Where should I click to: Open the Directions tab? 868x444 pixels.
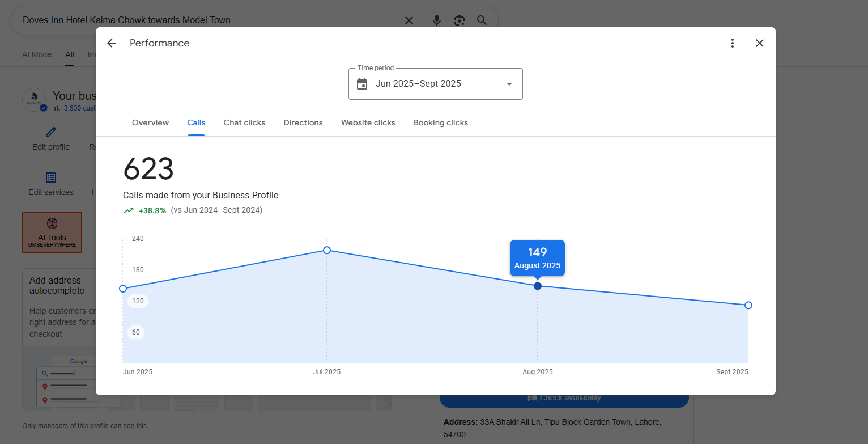(303, 122)
